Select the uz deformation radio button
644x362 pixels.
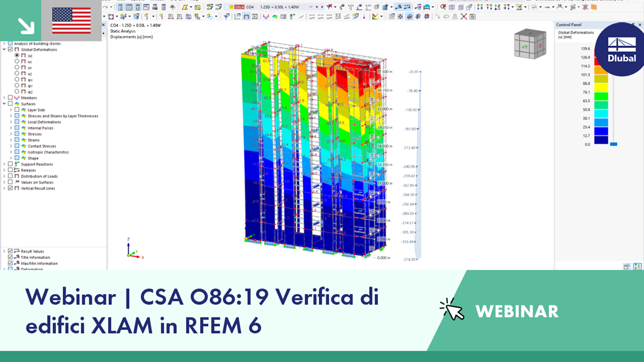click(17, 74)
